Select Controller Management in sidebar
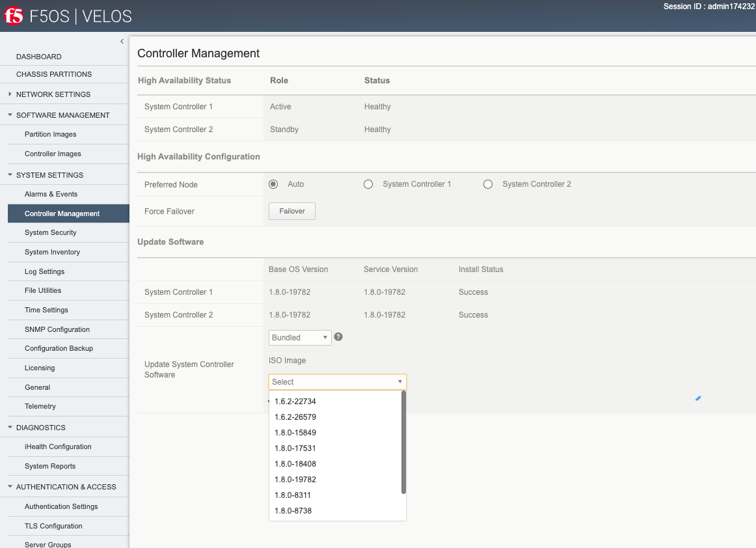 tap(68, 213)
